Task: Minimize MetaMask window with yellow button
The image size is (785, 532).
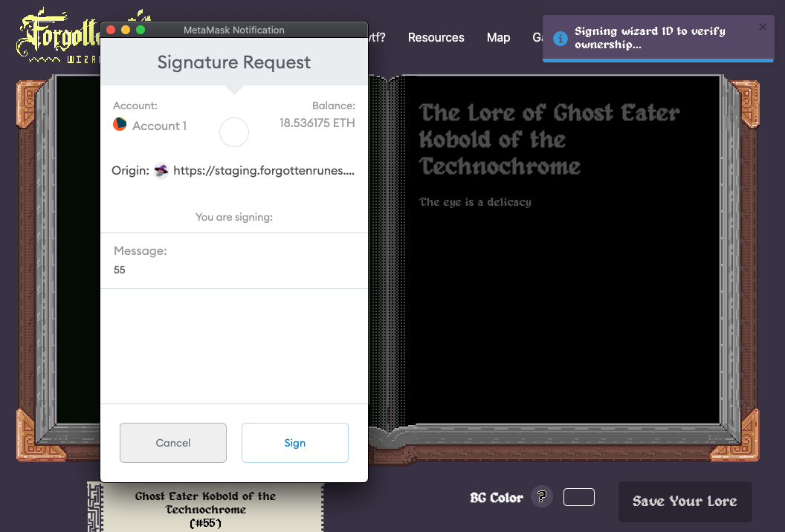Action: coord(126,30)
